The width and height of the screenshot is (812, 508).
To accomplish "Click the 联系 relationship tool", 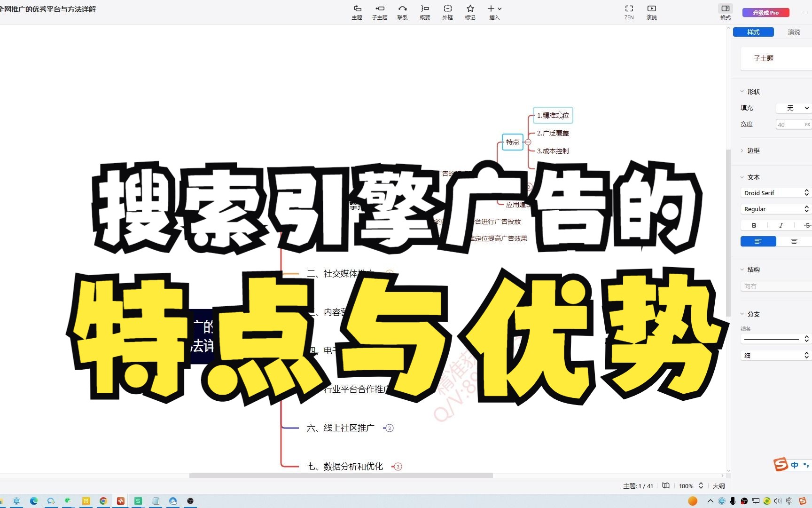I will 402,12.
